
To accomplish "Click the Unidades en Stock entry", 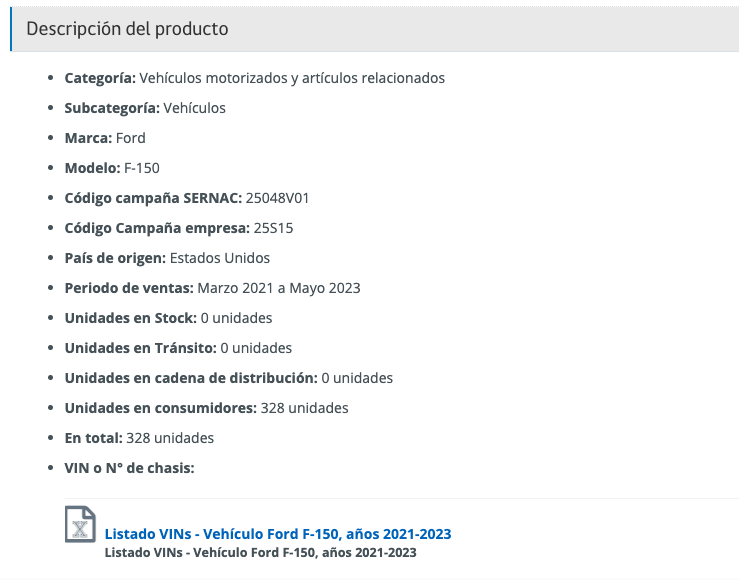I will (168, 318).
